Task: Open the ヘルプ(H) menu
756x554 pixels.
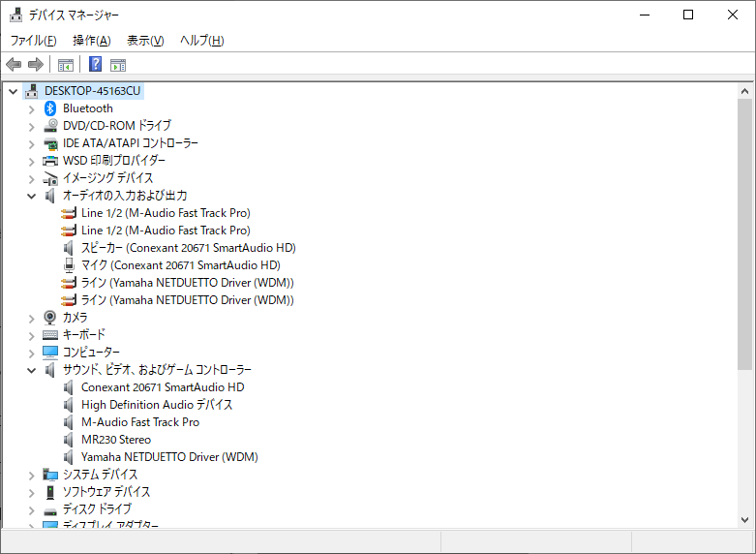Action: tap(202, 41)
